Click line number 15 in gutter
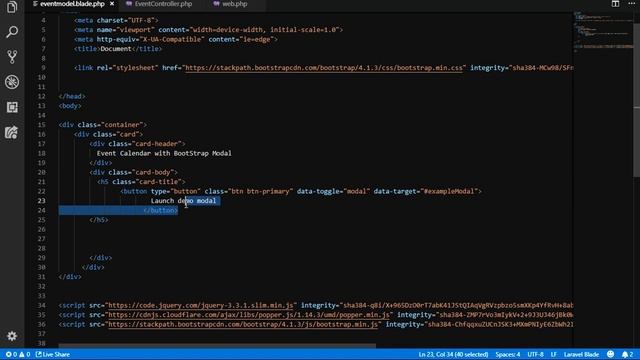Screen dimensions: 640x360 click(42, 124)
